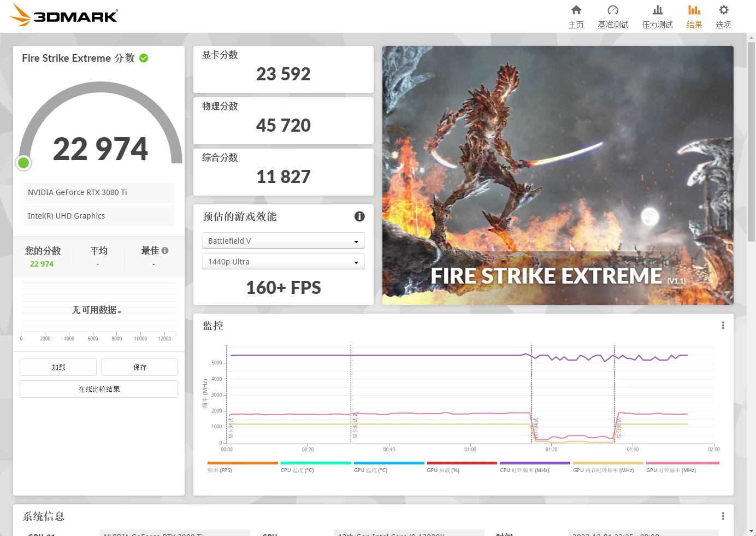756x536 pixels.
Task: Open the 系统信息 panel options menu
Action: [x=723, y=515]
